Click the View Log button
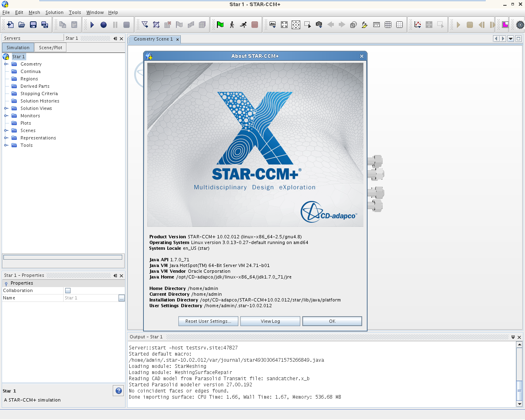The image size is (525, 420). coord(270,321)
